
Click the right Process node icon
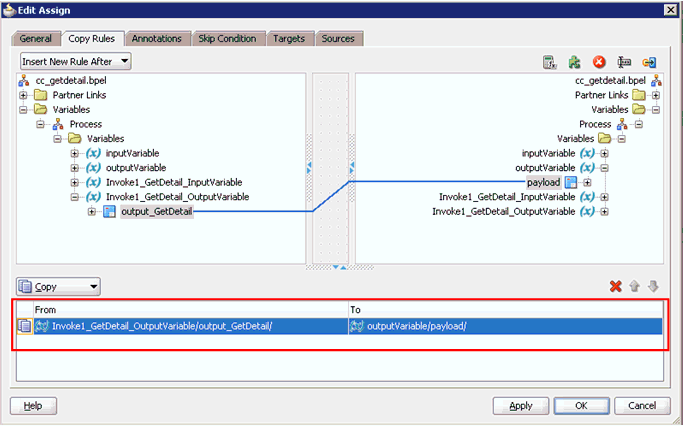[622, 124]
